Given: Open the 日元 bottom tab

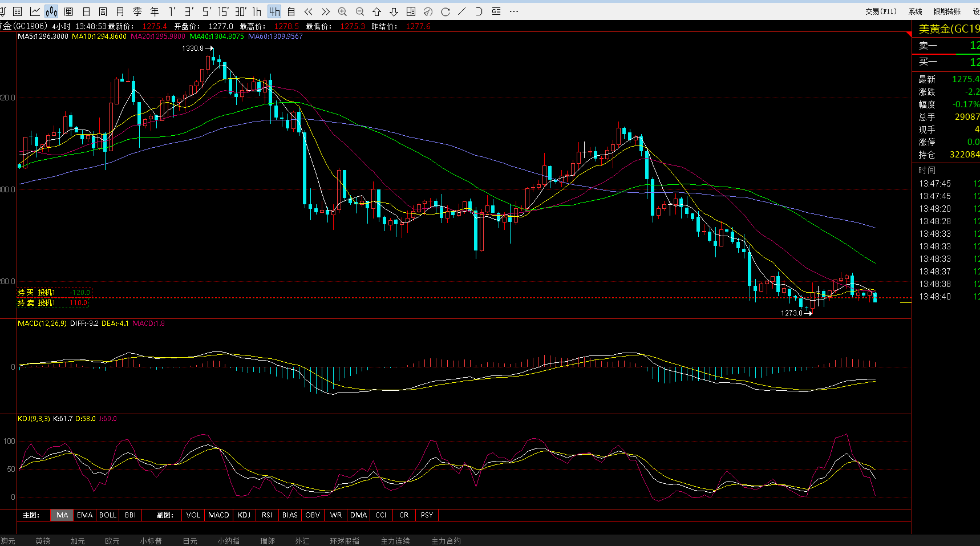Looking at the screenshot, I should (x=190, y=541).
